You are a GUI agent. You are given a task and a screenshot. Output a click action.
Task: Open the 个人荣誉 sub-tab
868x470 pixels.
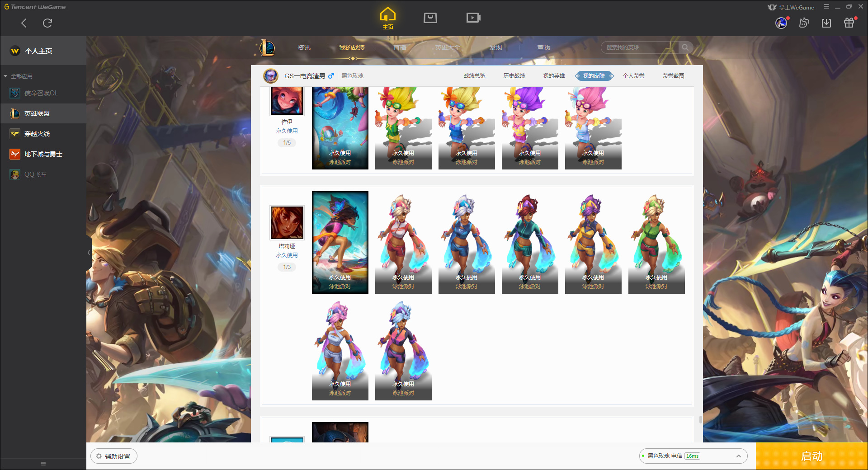633,76
